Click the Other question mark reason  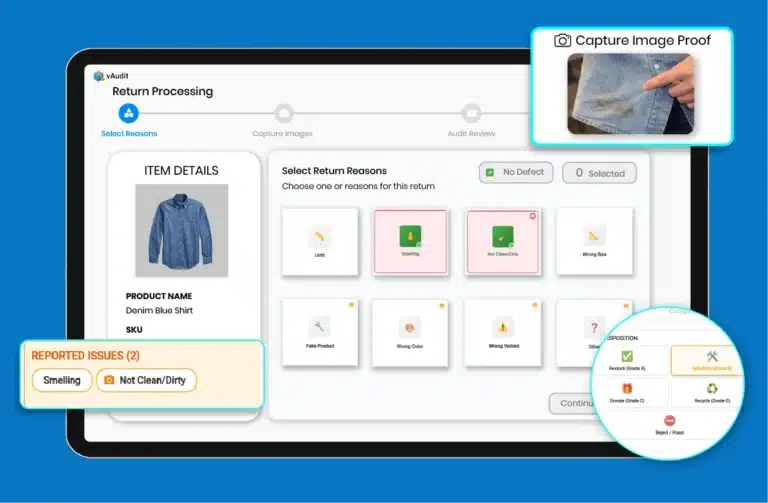click(593, 327)
